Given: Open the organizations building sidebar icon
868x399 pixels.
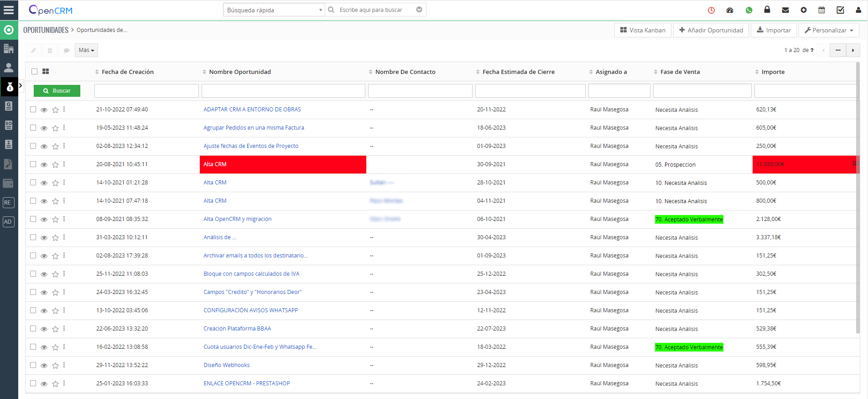Looking at the screenshot, I should tap(9, 48).
